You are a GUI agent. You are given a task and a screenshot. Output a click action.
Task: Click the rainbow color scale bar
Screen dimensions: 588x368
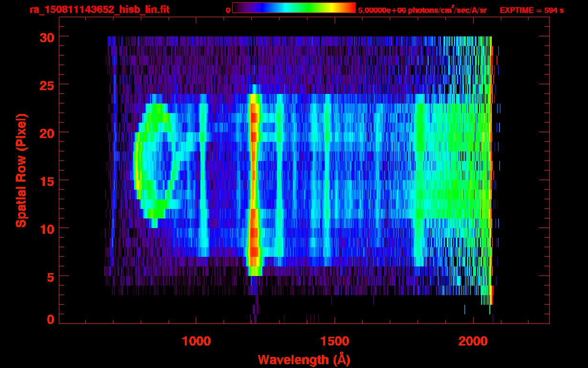click(294, 8)
